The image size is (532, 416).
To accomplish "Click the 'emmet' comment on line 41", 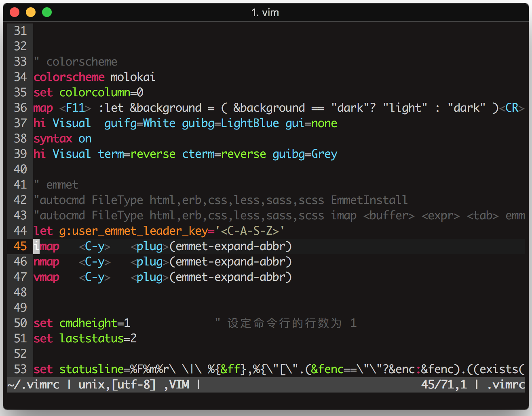I will coord(62,185).
